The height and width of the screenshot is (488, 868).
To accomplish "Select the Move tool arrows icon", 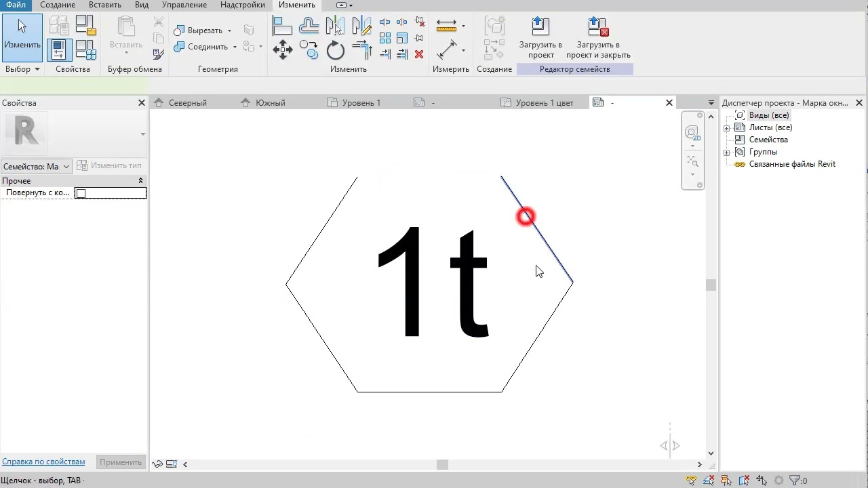I will pos(282,49).
